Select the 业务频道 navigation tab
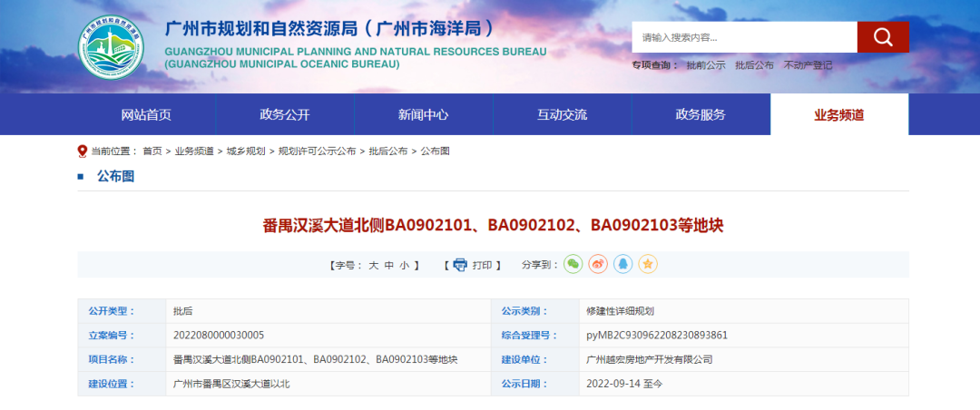The height and width of the screenshot is (410, 980). click(x=838, y=114)
